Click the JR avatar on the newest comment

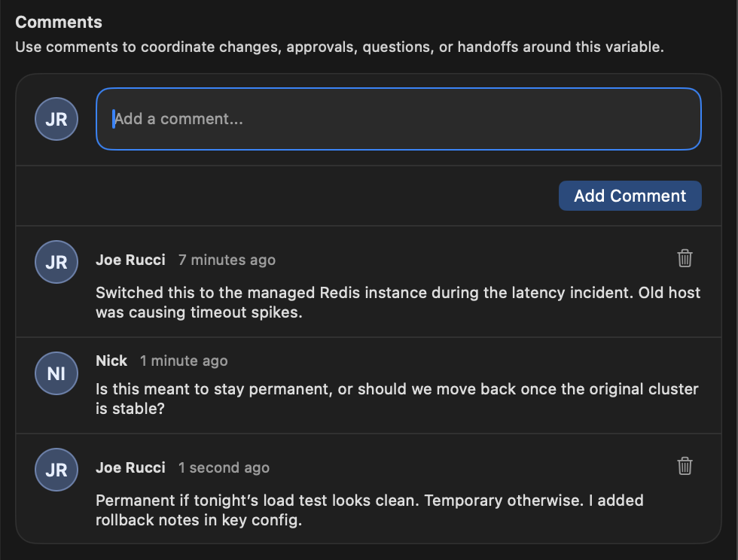[56, 470]
